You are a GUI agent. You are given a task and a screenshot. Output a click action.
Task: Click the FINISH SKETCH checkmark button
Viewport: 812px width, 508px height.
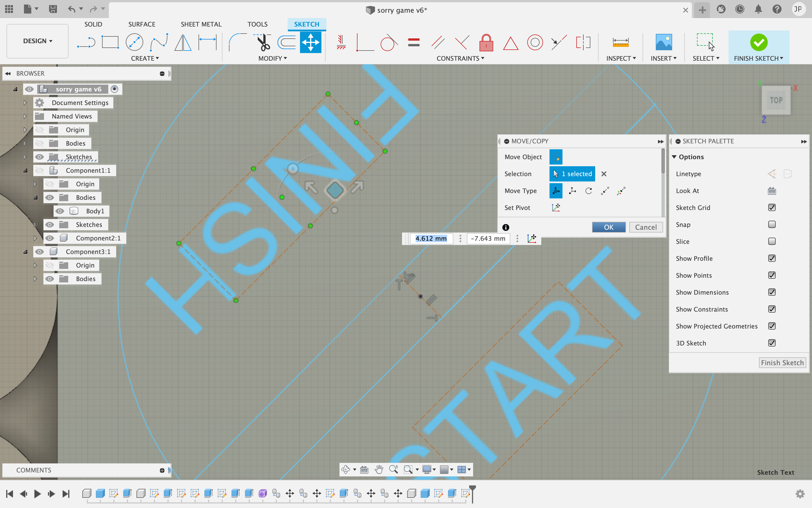[758, 43]
